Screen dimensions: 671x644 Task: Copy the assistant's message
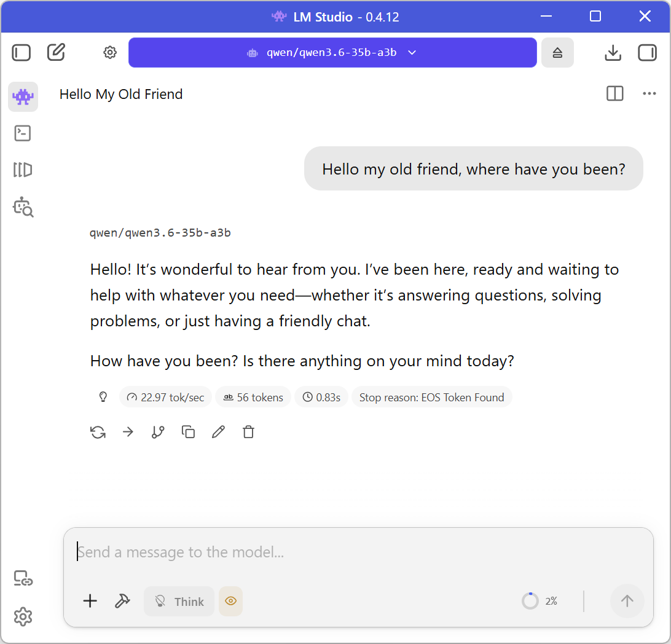coord(188,432)
